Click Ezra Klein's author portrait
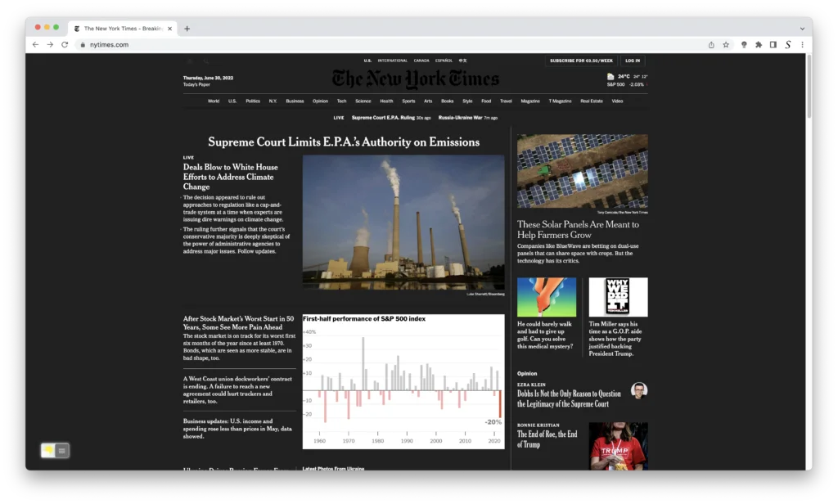The image size is (838, 504). click(x=638, y=390)
